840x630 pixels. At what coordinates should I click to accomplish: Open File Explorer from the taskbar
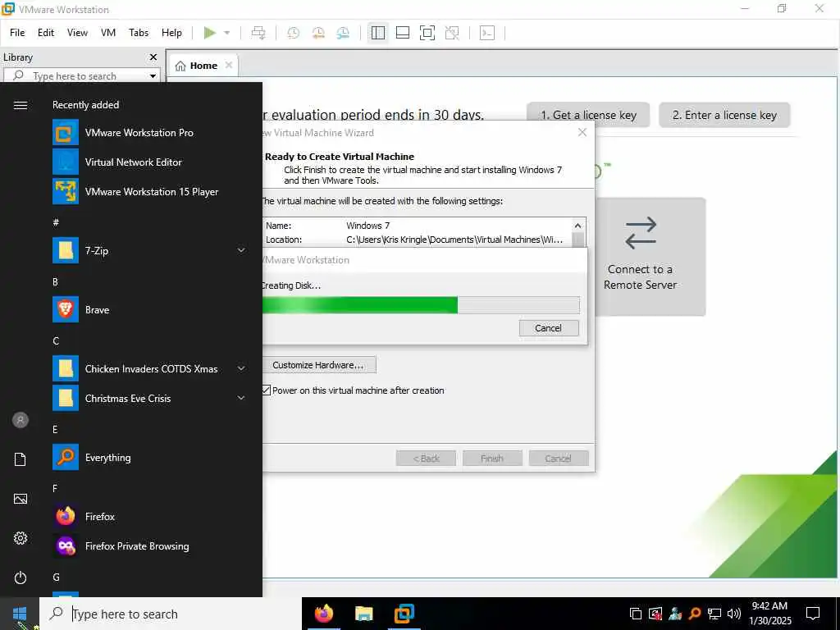point(363,614)
